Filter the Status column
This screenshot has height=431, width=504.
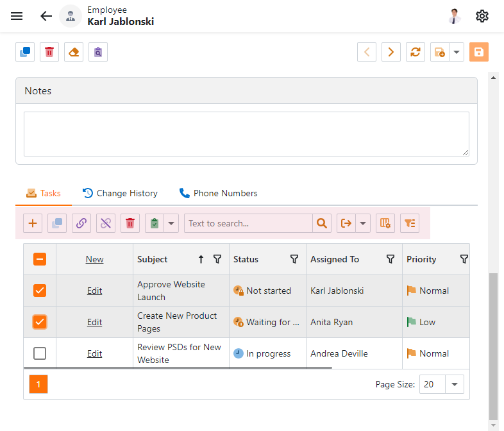(294, 259)
